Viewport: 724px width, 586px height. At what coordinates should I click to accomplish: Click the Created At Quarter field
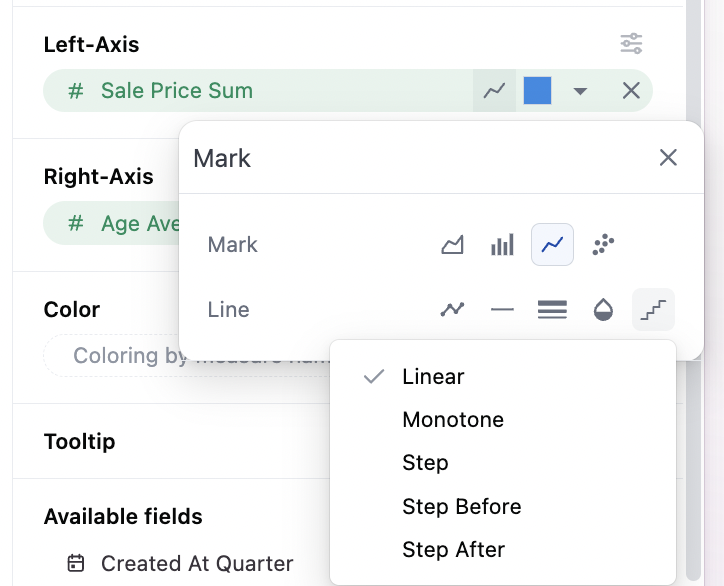[x=197, y=564]
